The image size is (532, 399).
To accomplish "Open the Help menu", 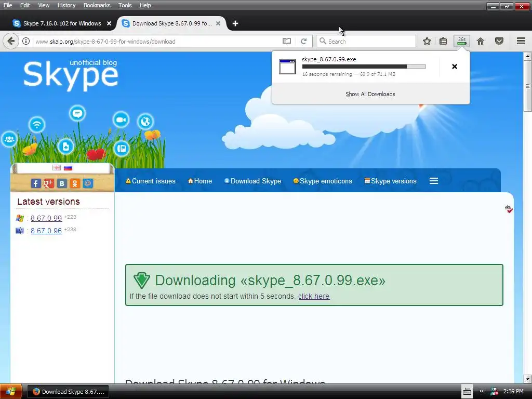I will point(145,5).
